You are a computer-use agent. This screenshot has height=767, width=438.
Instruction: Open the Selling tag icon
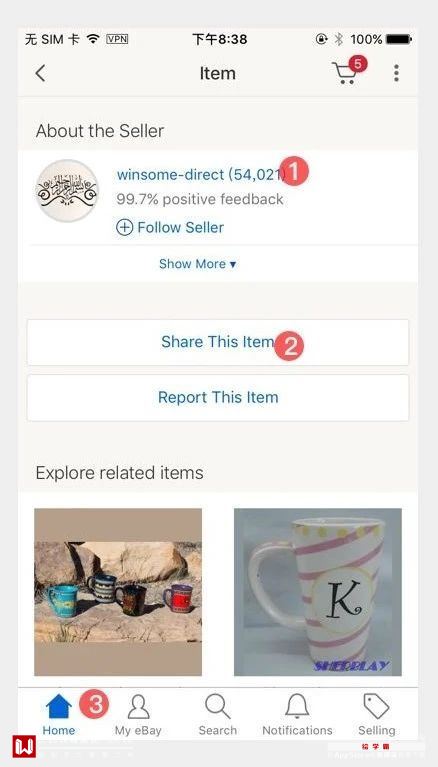coord(376,707)
